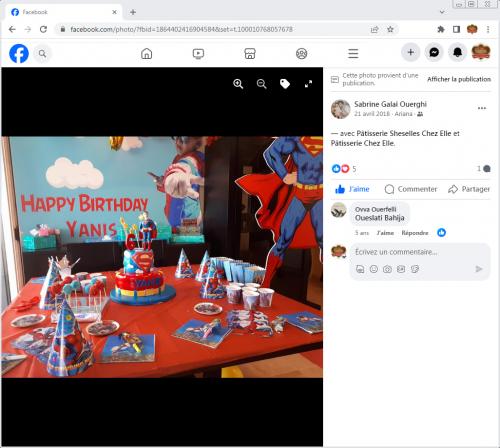View the reactions count 5
The height and width of the screenshot is (448, 500).
tap(354, 169)
